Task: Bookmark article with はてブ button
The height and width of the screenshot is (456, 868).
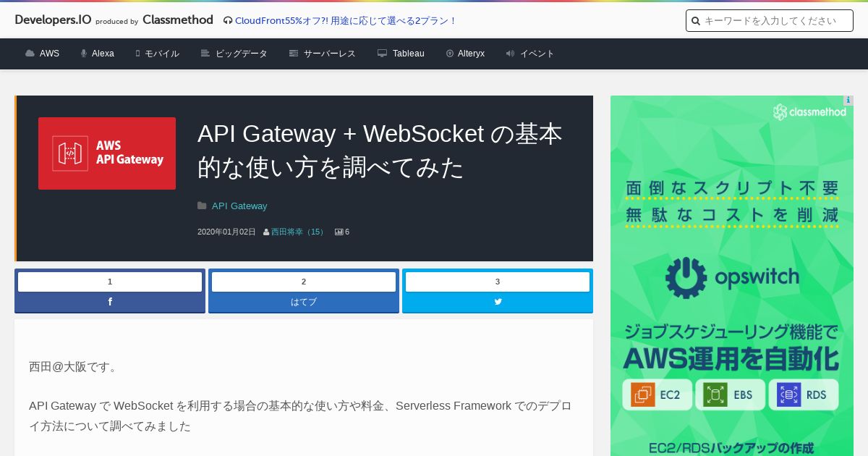Action: point(304,302)
